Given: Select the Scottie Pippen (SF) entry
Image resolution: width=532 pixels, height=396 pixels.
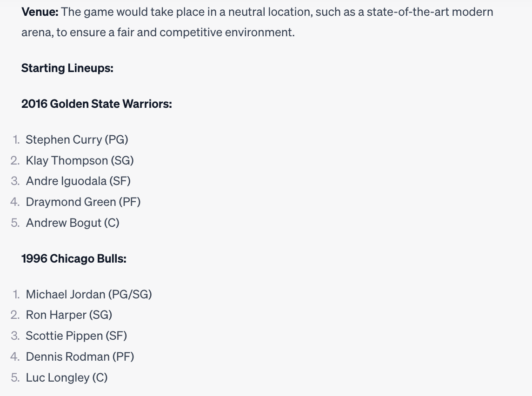Looking at the screenshot, I should pos(76,336).
